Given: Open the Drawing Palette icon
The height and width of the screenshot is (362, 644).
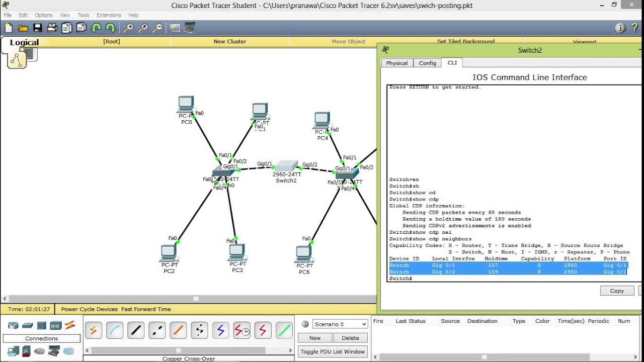Looking at the screenshot, I should [x=175, y=28].
